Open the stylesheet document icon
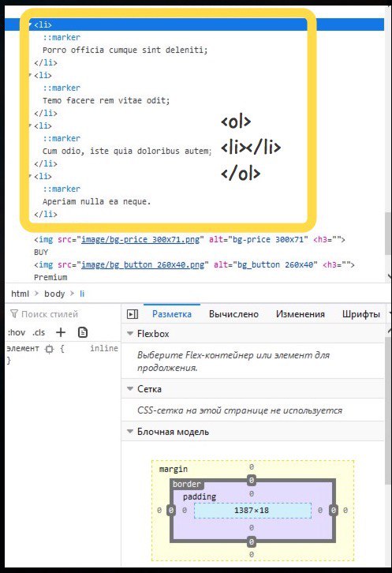The width and height of the screenshot is (392, 573). [83, 332]
